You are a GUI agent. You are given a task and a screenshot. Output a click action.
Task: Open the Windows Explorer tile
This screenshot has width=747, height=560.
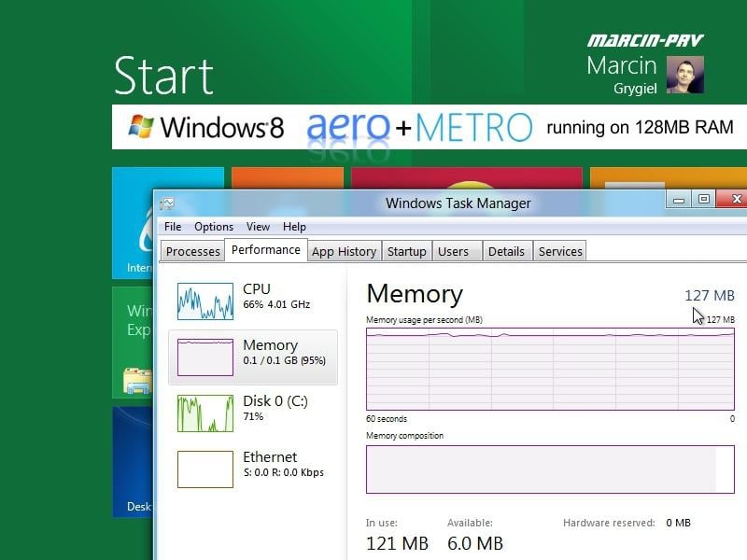coord(133,343)
